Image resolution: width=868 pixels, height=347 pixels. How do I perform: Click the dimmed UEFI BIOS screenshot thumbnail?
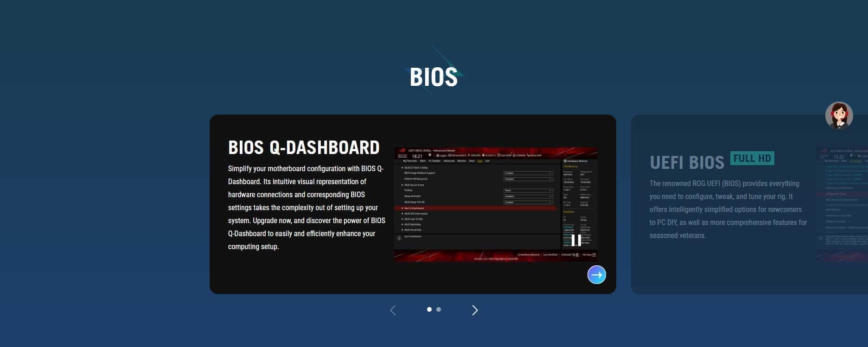(x=842, y=204)
